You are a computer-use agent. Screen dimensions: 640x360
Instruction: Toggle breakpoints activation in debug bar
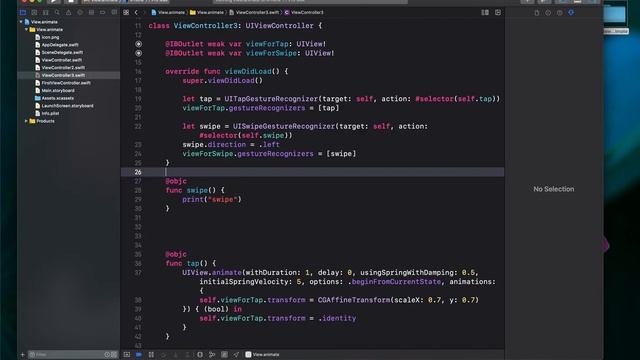pyautogui.click(x=139, y=354)
